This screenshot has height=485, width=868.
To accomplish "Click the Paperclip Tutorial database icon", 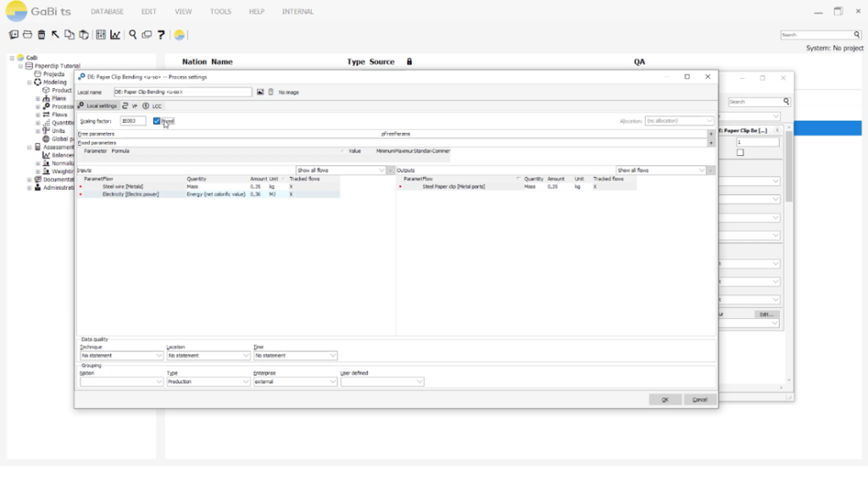I will coord(30,65).
